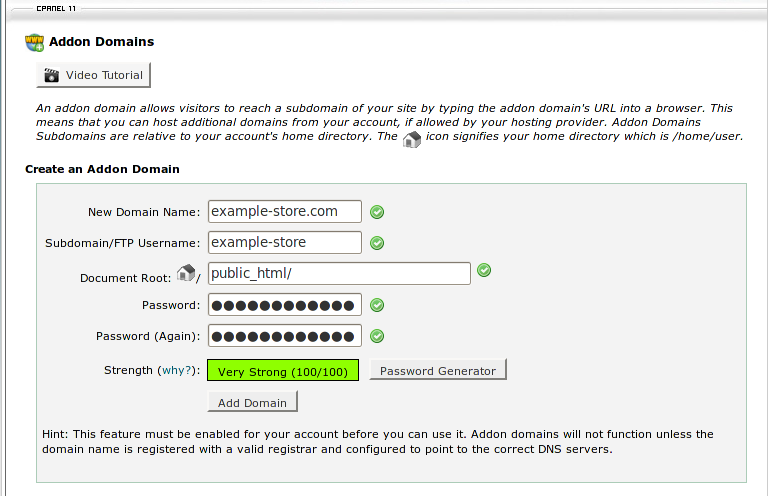The height and width of the screenshot is (496, 770).
Task: Click into the Subdomain/FTP Username field
Action: tap(285, 242)
